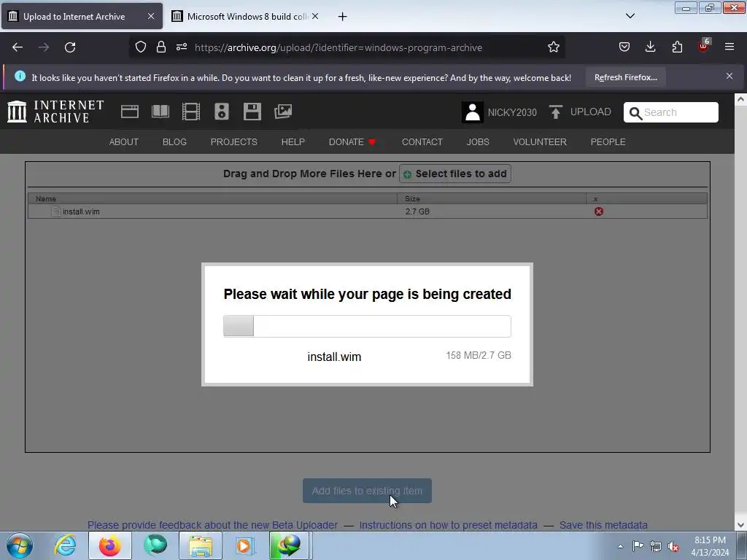747x560 pixels.
Task: Open the Internet Archive home logo
Action: click(55, 112)
